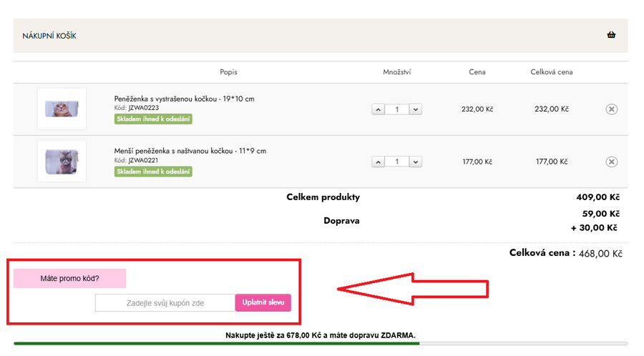Click the green free shipping progress bar

point(215,344)
